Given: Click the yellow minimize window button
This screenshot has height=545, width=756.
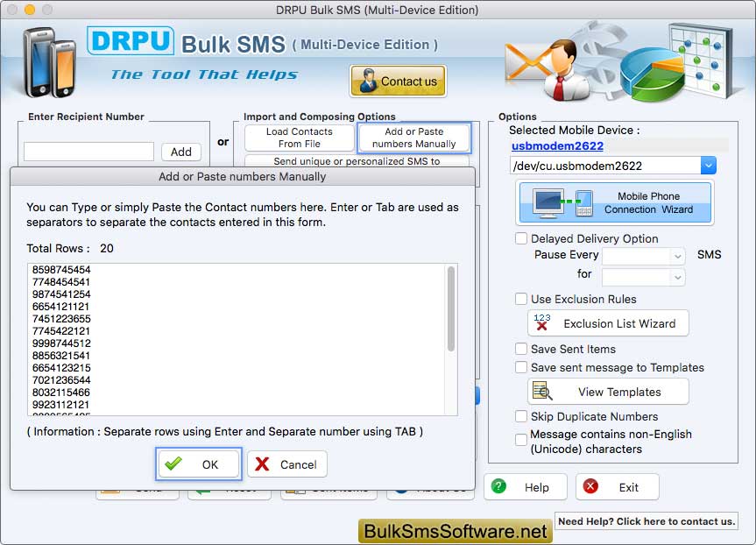Looking at the screenshot, I should point(30,9).
